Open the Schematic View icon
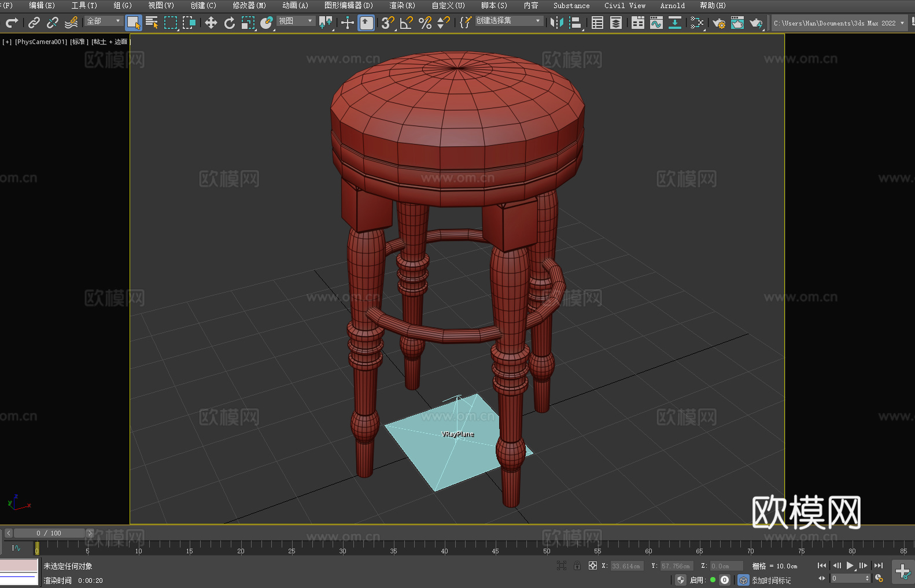Screen dimensions: 915x588 (x=697, y=23)
